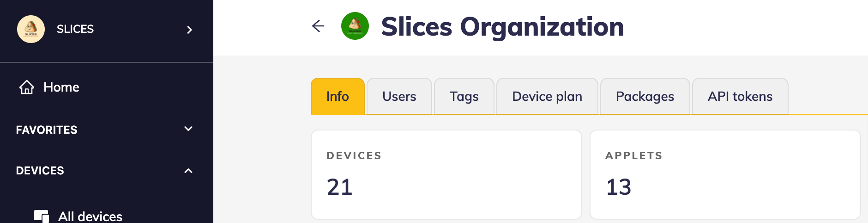Click the Home house icon

pyautogui.click(x=27, y=87)
